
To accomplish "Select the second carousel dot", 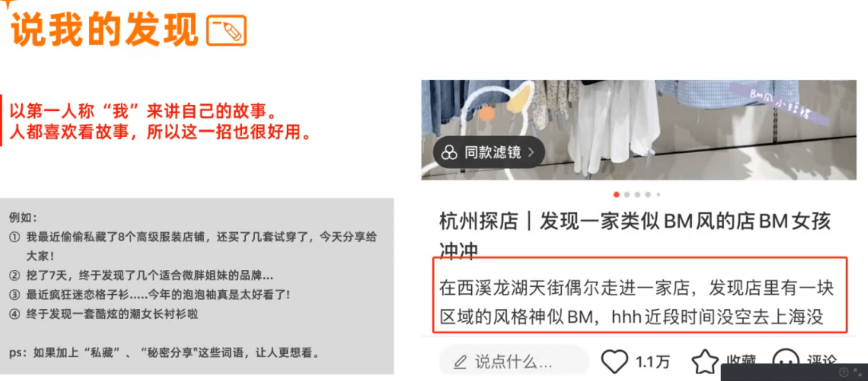I will pyautogui.click(x=627, y=195).
